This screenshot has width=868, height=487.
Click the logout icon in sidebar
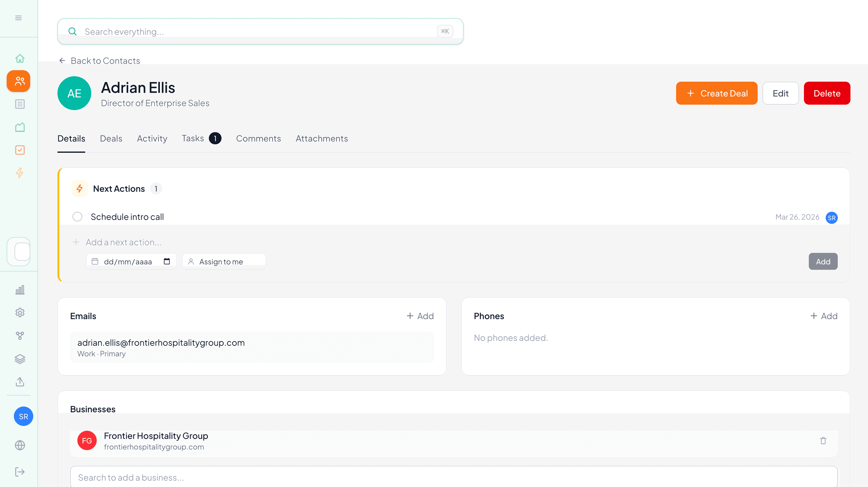pos(20,472)
